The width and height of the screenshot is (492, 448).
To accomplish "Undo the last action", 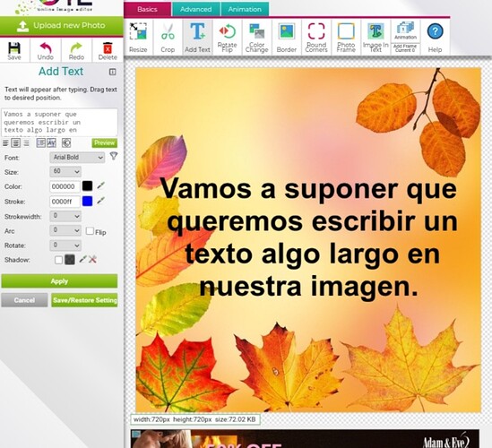I will (x=45, y=50).
